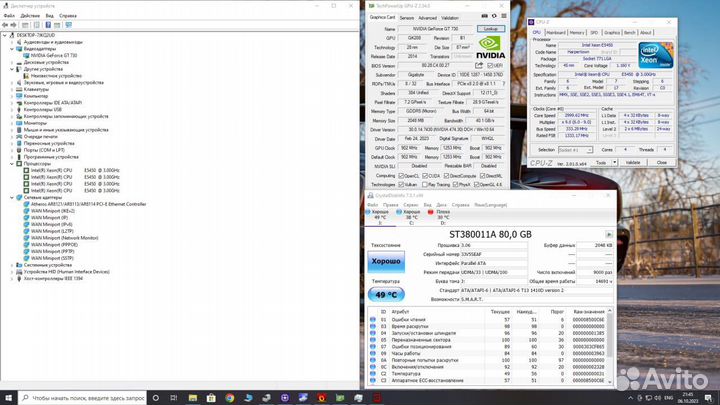
Task: Click the Tools button in CPU-Z
Action: click(601, 163)
